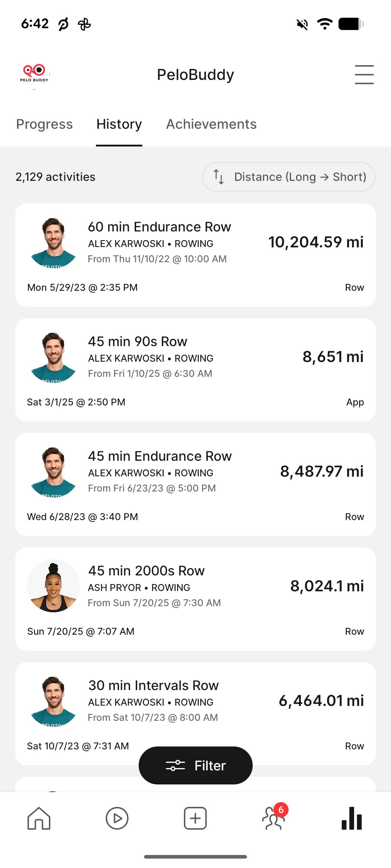This screenshot has height=868, width=391.
Task: Open 60 min Endurance Row activity
Action: [x=195, y=255]
